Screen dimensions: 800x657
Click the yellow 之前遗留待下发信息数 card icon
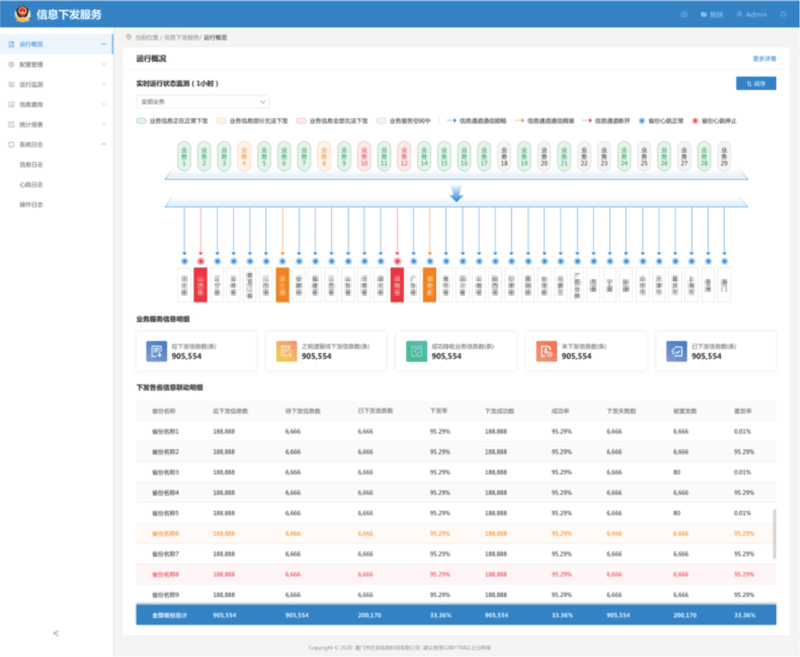click(285, 351)
